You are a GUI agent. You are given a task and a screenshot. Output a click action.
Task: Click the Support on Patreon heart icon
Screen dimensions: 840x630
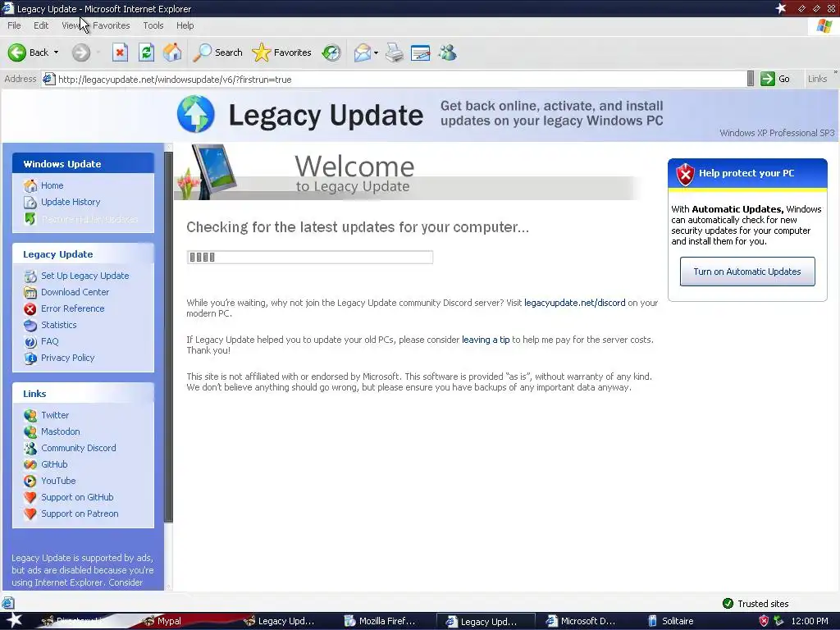30,514
